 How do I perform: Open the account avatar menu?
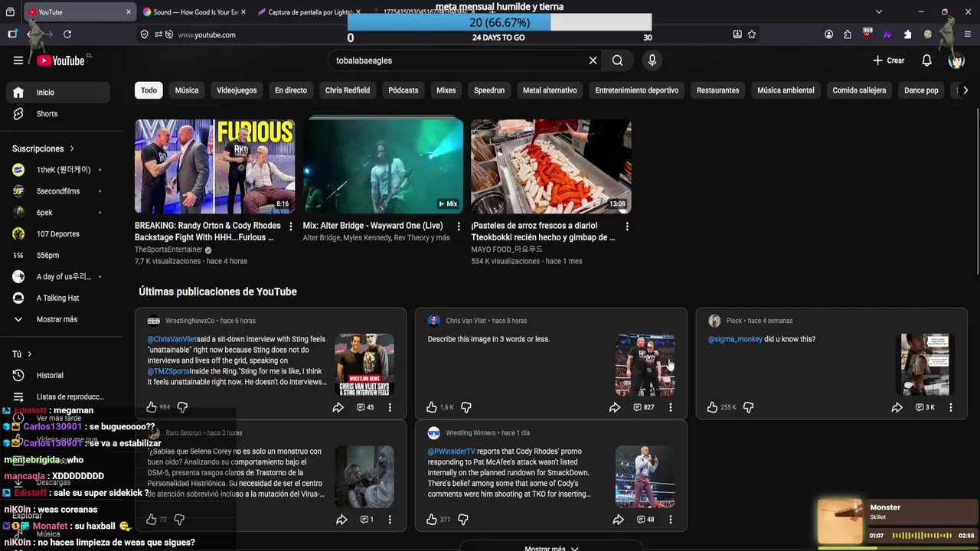click(956, 60)
